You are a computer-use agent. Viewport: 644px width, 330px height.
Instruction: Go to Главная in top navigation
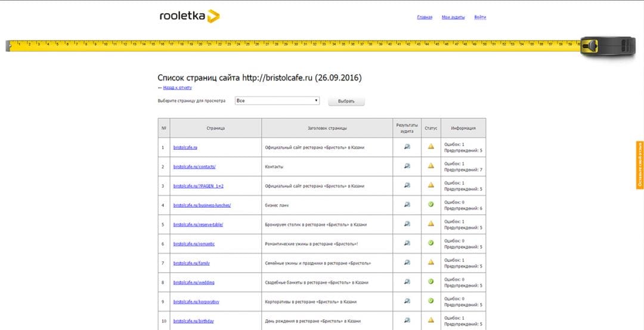[425, 17]
